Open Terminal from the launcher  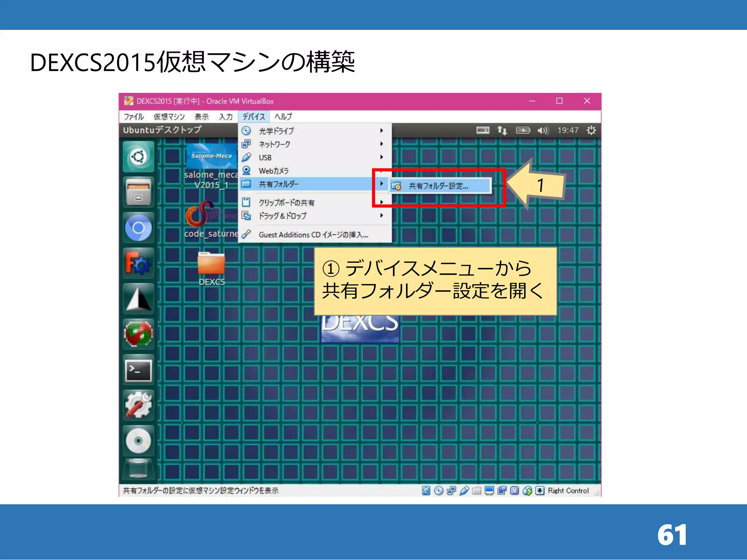138,370
